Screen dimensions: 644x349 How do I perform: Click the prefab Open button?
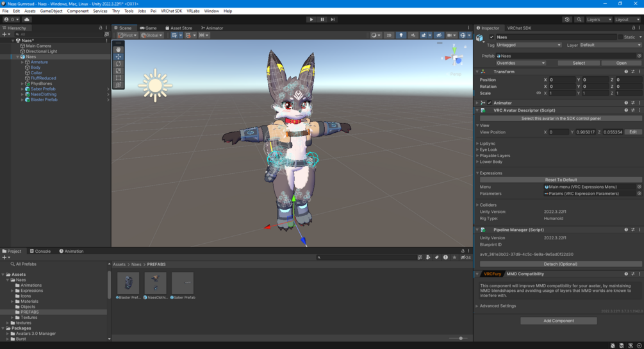pos(621,63)
